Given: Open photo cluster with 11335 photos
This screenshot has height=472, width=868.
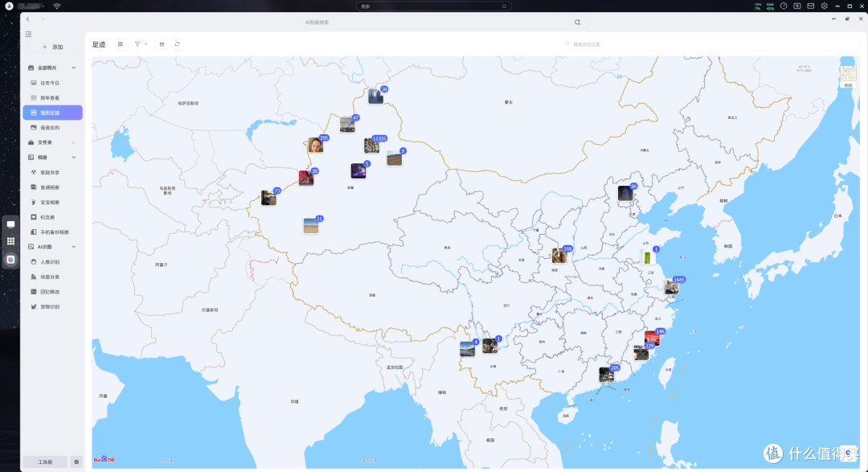Looking at the screenshot, I should click(x=371, y=146).
